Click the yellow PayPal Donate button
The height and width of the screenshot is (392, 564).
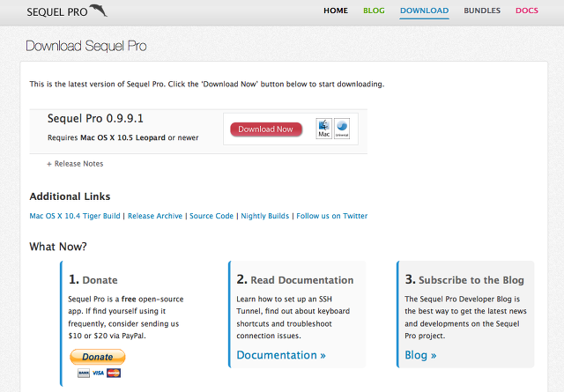click(98, 357)
